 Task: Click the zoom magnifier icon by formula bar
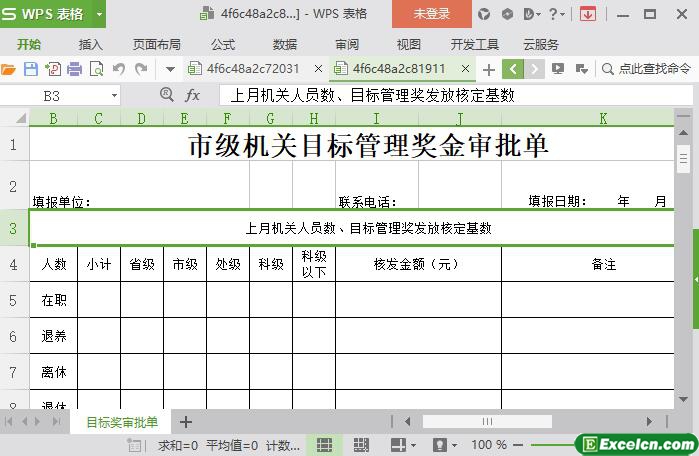pos(167,94)
